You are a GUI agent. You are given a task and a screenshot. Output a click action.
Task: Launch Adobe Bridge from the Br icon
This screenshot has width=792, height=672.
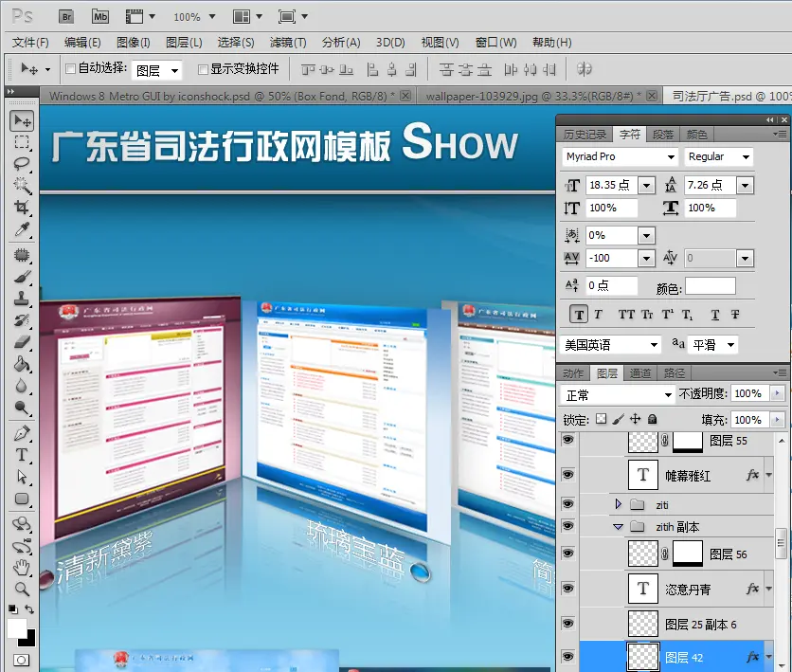click(x=67, y=16)
